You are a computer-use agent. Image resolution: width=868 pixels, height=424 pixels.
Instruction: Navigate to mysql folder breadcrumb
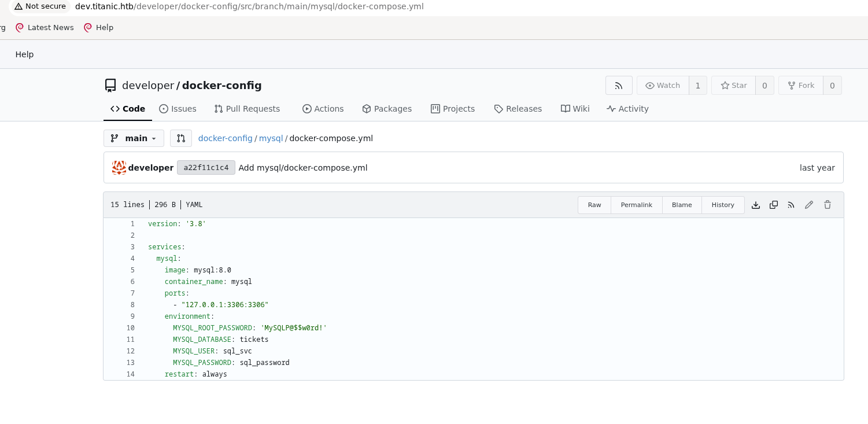271,138
